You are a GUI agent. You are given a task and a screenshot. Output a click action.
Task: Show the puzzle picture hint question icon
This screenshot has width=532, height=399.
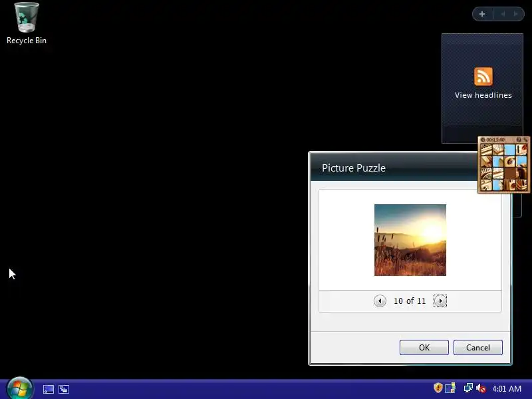[x=519, y=140]
